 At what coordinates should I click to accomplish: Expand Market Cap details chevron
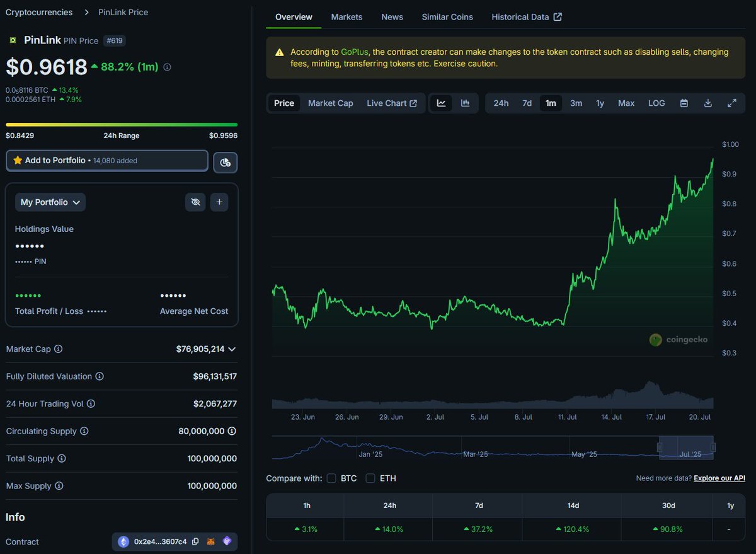point(232,349)
